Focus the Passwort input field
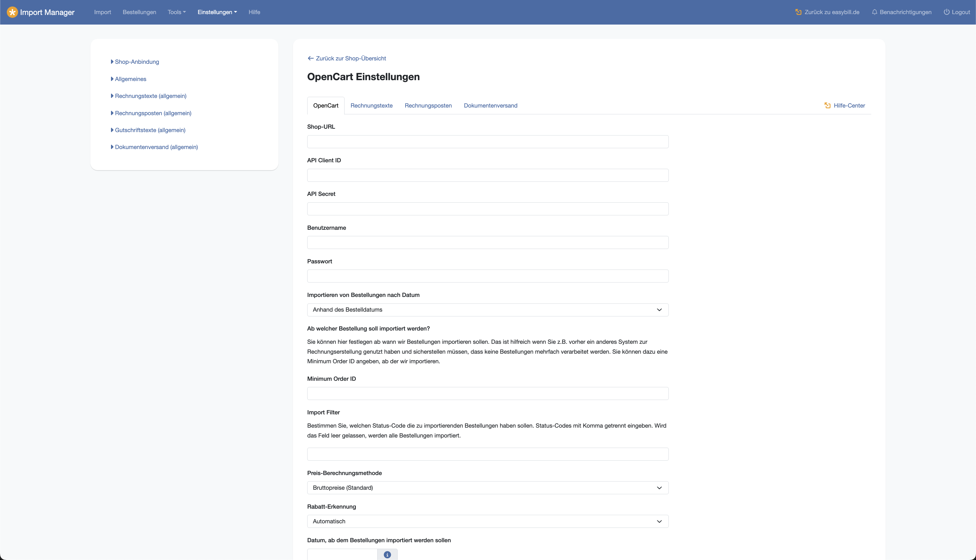Screen dimensions: 976x560 click(487, 276)
